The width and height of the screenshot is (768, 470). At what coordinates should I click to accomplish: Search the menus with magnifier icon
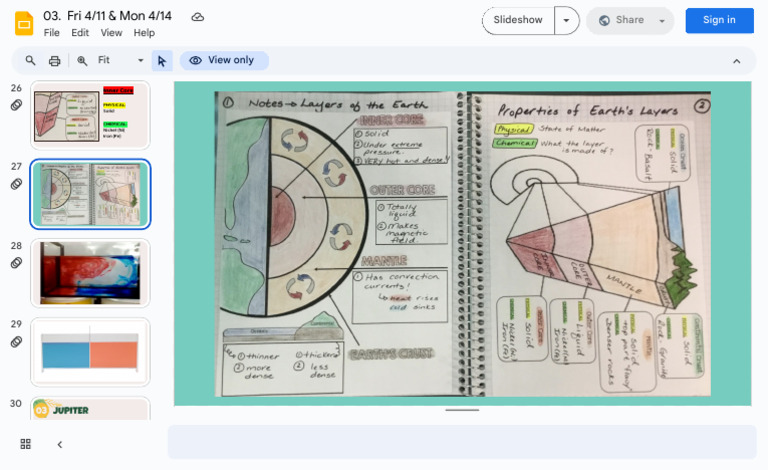30,60
